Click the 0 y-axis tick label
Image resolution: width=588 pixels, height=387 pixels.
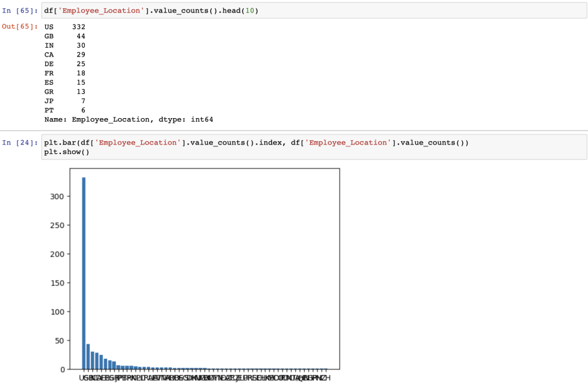pyautogui.click(x=63, y=370)
